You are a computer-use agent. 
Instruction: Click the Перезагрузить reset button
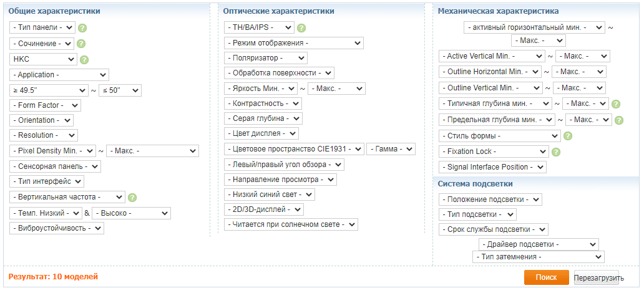coord(598,278)
